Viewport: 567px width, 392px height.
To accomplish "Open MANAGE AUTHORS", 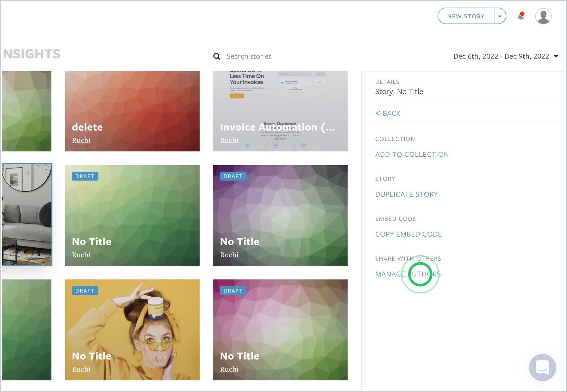I will [408, 274].
